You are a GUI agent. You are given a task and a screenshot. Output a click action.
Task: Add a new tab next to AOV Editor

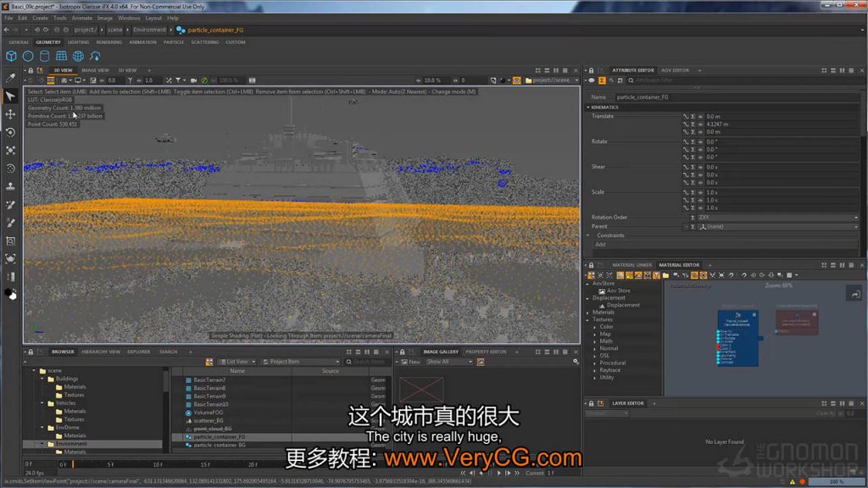click(x=699, y=71)
